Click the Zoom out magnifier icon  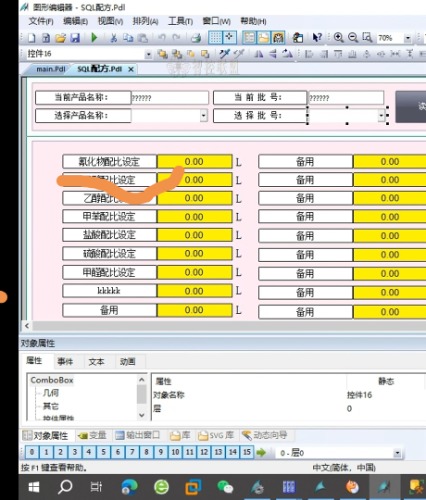pos(353,37)
